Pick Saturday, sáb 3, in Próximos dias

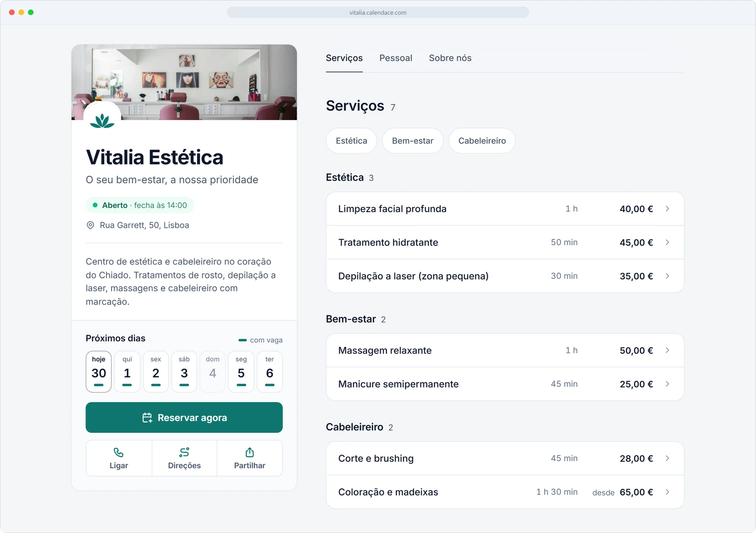click(184, 371)
